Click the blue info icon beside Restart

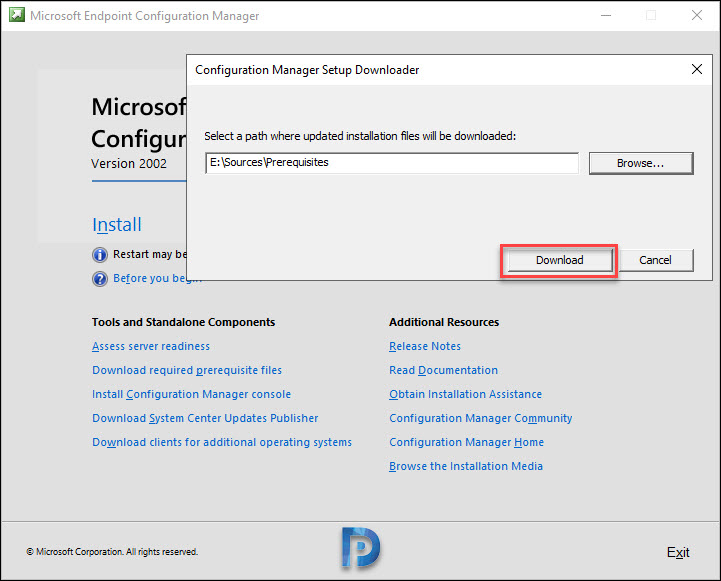pos(100,255)
